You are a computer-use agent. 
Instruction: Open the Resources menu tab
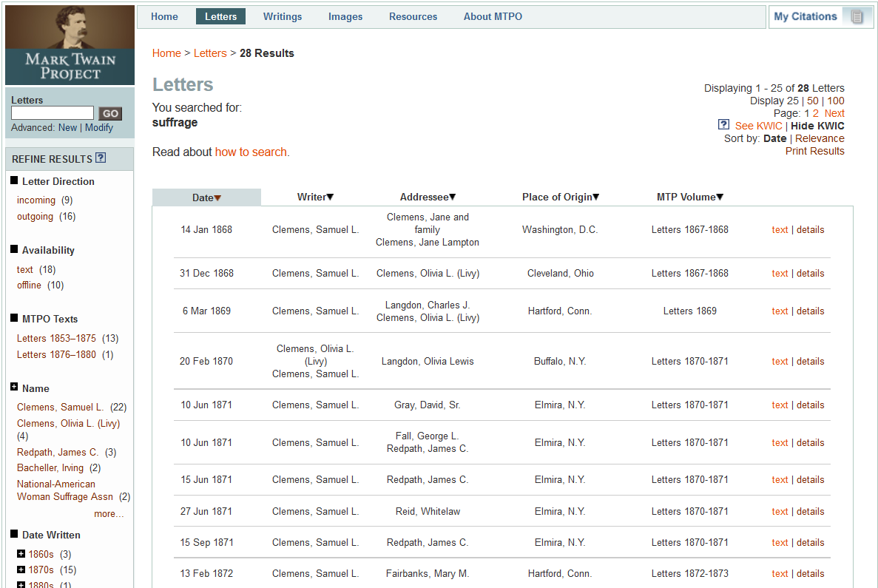click(x=413, y=17)
